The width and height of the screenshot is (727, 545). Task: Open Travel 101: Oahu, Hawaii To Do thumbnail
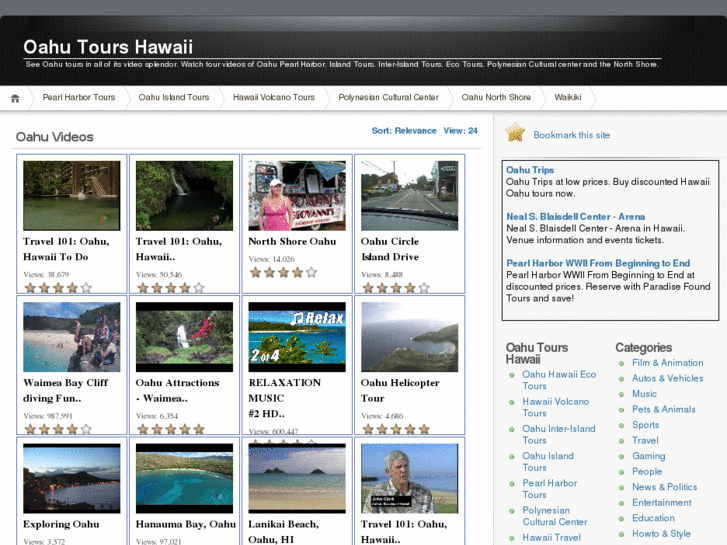pyautogui.click(x=72, y=195)
